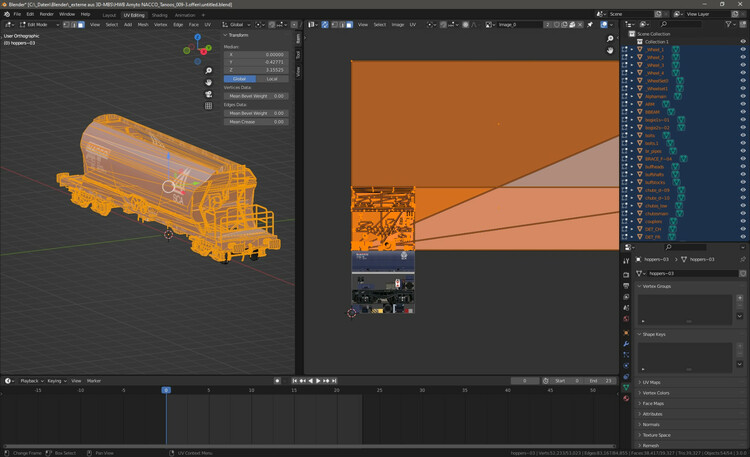
Task: Click the Marker menu in timeline
Action: (94, 381)
